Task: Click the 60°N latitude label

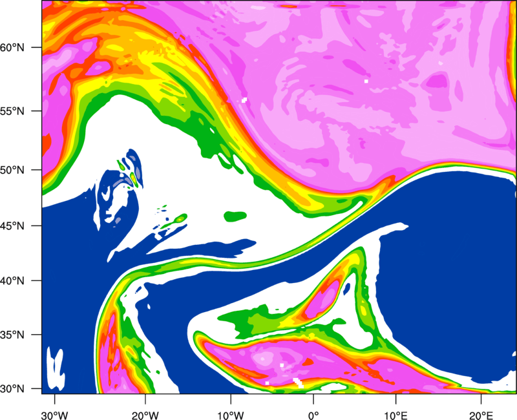Action: 12,47
